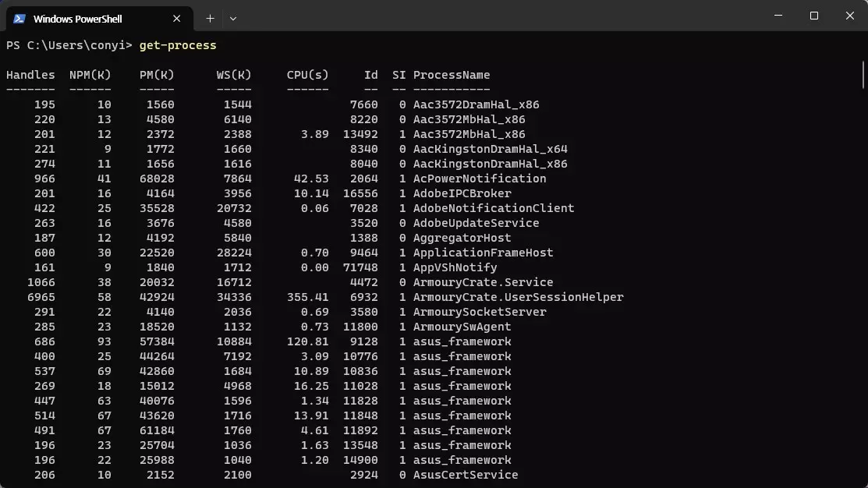Select the Windows PowerShell tab
The height and width of the screenshot is (488, 868).
pyautogui.click(x=100, y=19)
